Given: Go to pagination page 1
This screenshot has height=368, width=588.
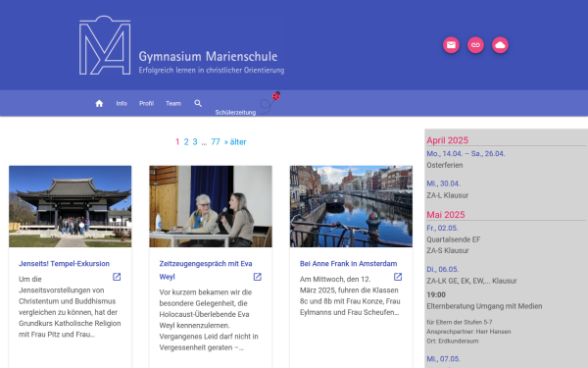Looking at the screenshot, I should pyautogui.click(x=177, y=142).
